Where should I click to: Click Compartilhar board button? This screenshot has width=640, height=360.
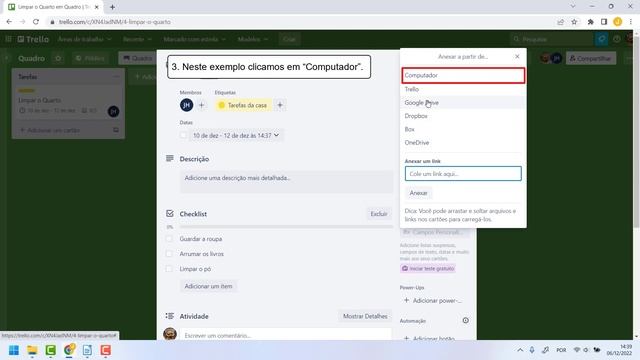pos(591,58)
